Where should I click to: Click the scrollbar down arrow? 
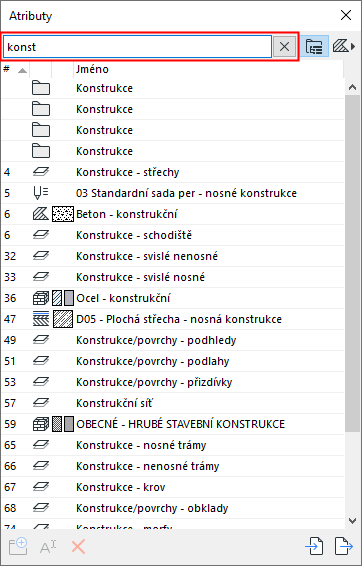[352, 520]
